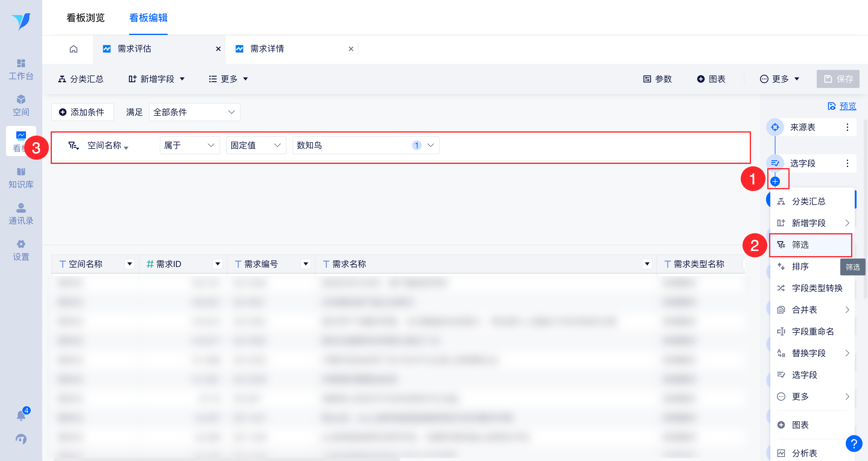Open the 固定值 value type dropdown

coord(256,146)
